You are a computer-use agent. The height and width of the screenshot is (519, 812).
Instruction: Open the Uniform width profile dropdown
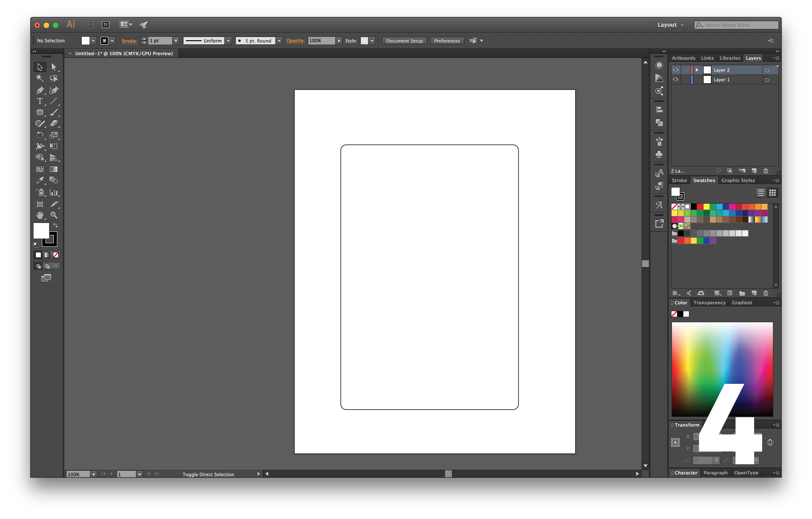coord(229,40)
